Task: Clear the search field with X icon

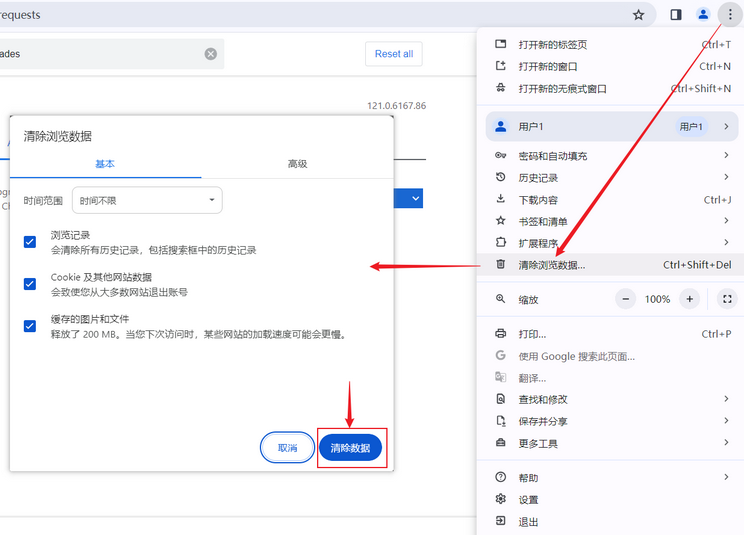Action: click(211, 54)
